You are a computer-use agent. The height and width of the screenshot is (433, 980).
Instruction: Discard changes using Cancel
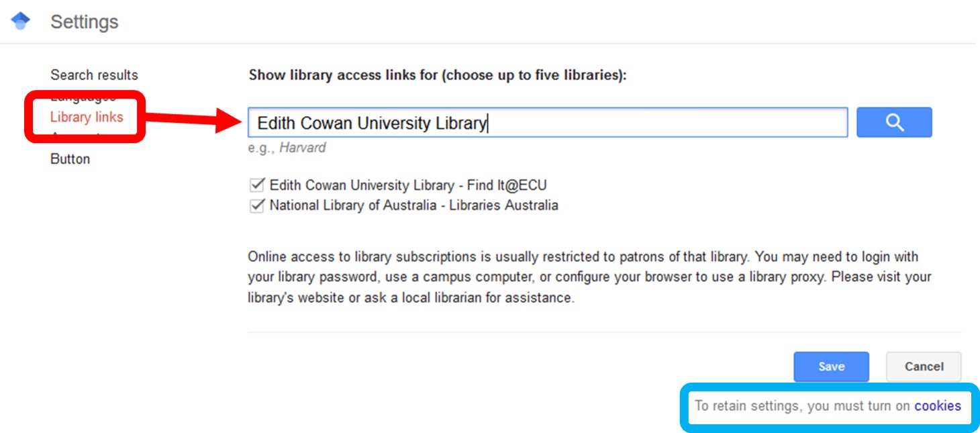[923, 367]
